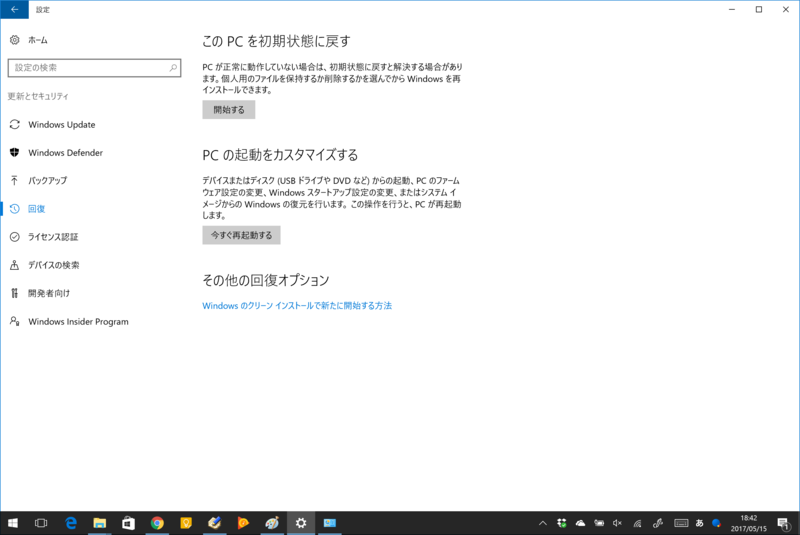Open the Google Play Music taskbar icon
The image size is (800, 535).
[x=243, y=523]
